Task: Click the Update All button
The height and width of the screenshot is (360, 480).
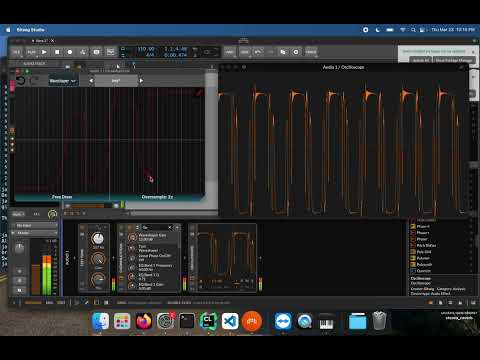Action: pyautogui.click(x=421, y=60)
